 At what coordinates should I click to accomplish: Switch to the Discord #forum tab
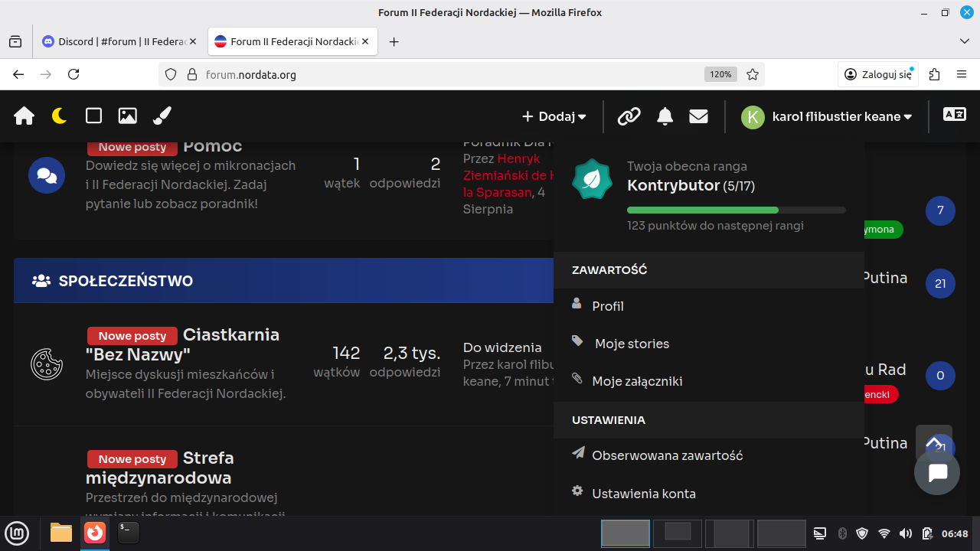[115, 42]
